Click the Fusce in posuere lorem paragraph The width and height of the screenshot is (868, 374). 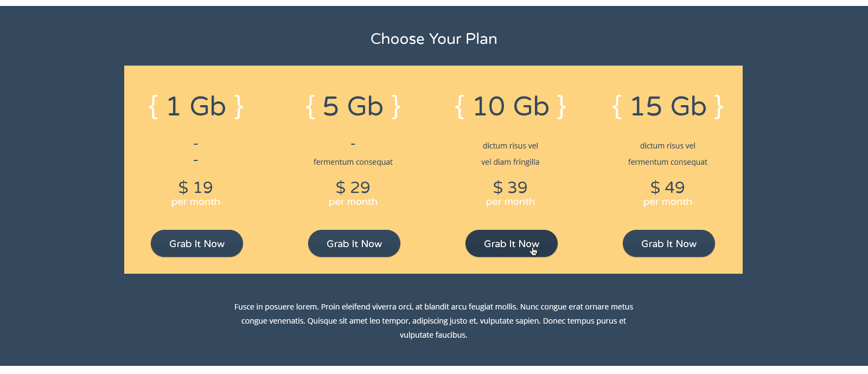pyautogui.click(x=433, y=321)
